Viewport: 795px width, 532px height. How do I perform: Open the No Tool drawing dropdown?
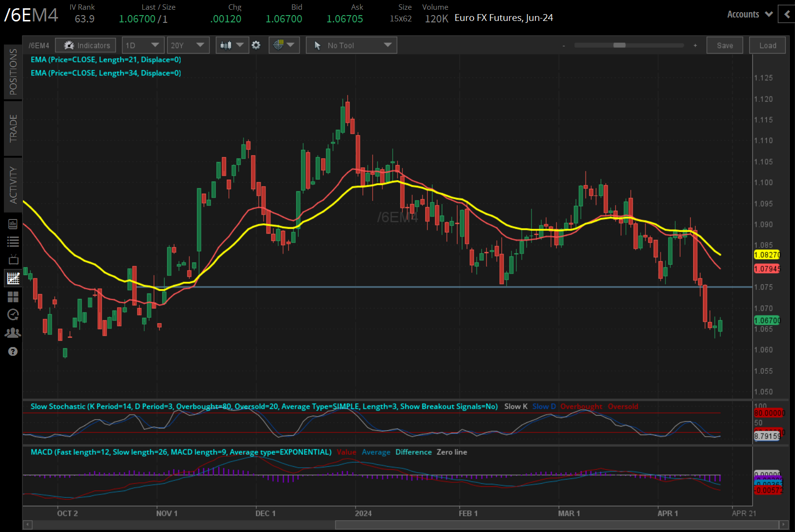point(351,45)
